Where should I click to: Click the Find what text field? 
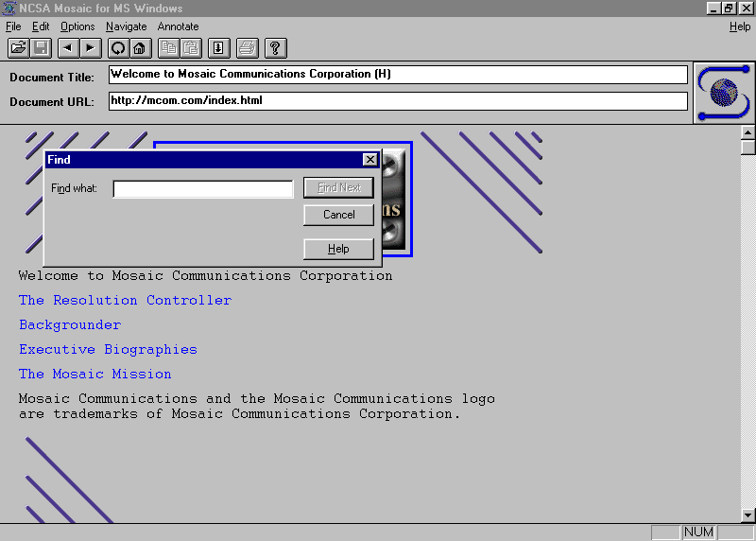[203, 189]
